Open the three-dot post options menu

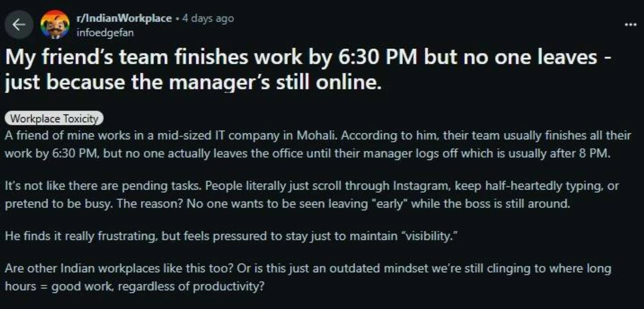[x=630, y=24]
